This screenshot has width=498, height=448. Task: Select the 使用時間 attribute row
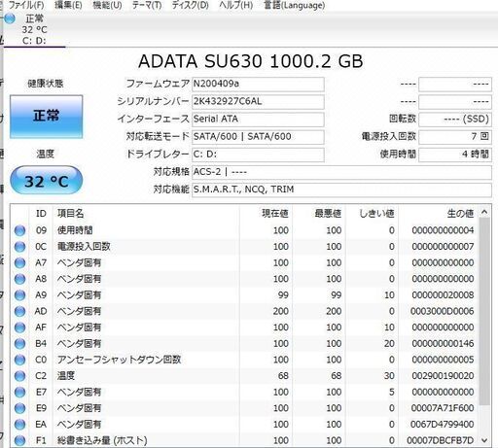tap(245, 230)
